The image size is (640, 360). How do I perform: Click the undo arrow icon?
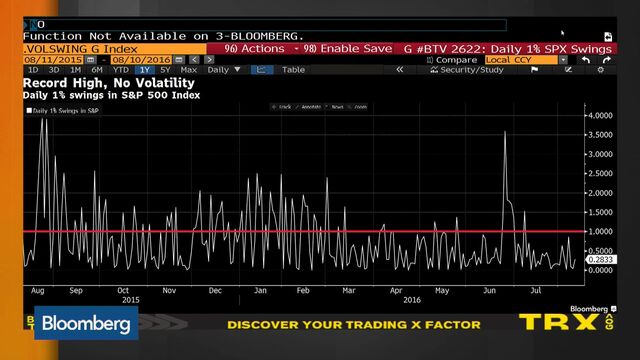(x=586, y=60)
